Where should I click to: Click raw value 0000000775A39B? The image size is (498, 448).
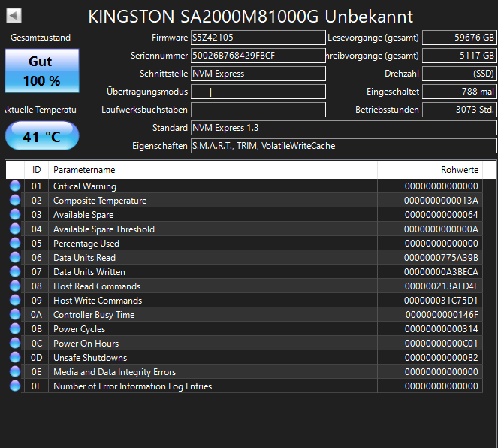441,258
